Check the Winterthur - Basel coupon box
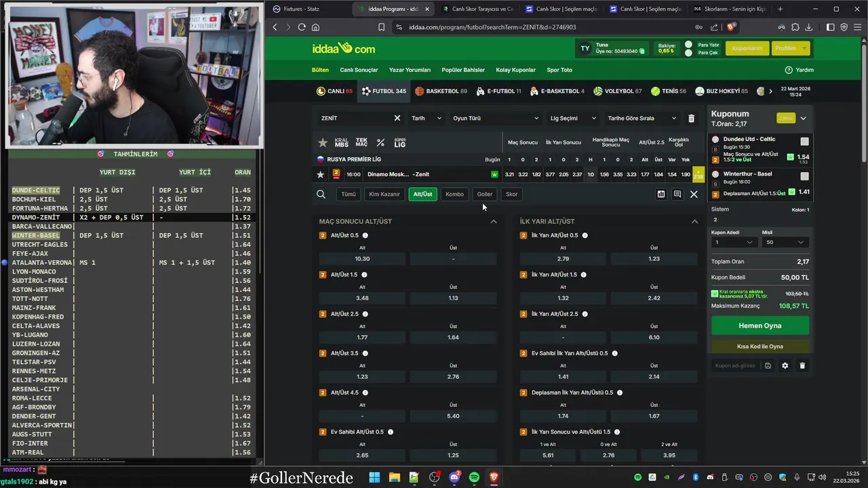868x488 pixels. pos(804,176)
